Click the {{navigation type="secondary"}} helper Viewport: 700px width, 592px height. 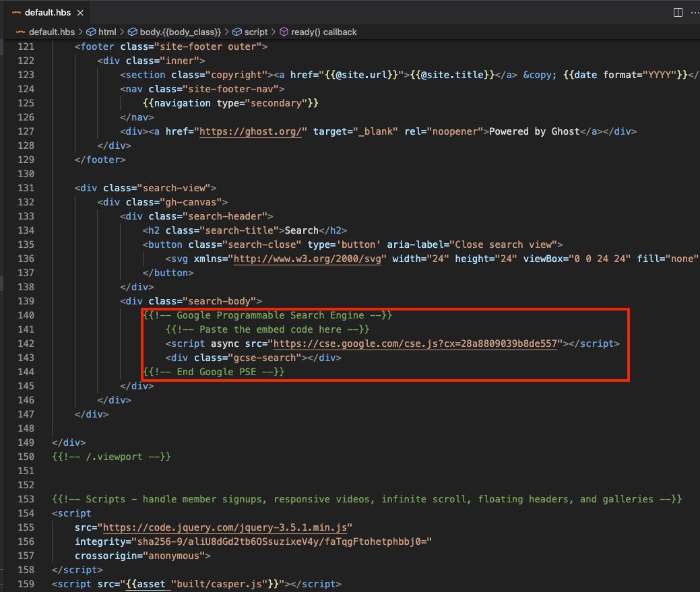coord(231,103)
